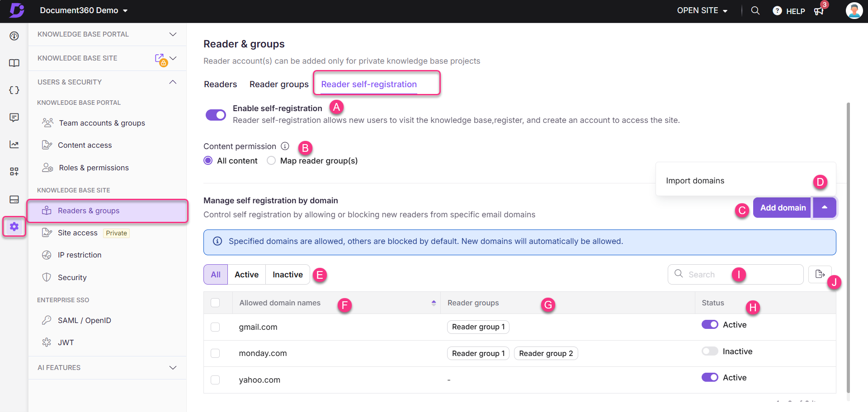The width and height of the screenshot is (868, 412).
Task: Open JWT settings
Action: (x=66, y=342)
